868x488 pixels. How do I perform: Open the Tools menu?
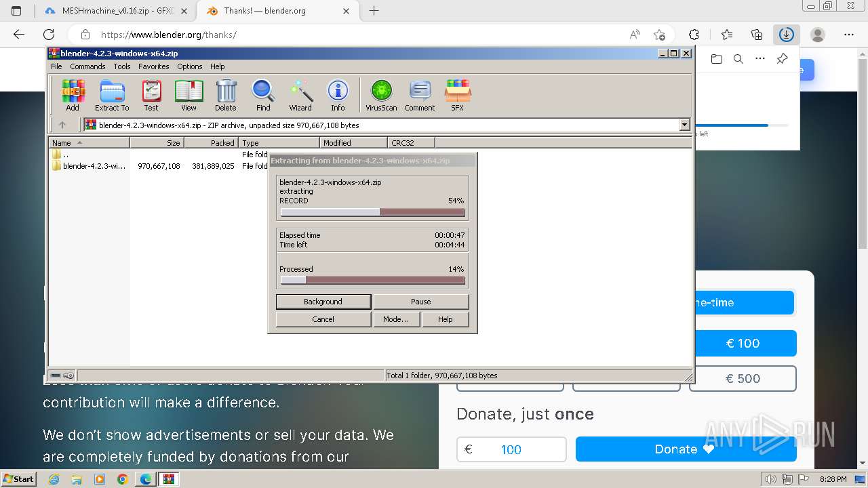[122, 66]
